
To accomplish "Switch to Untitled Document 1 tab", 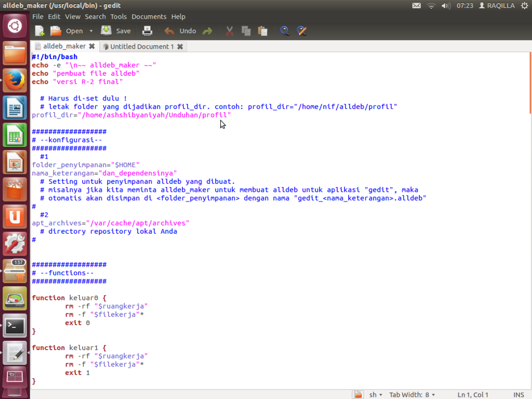I will coord(141,46).
